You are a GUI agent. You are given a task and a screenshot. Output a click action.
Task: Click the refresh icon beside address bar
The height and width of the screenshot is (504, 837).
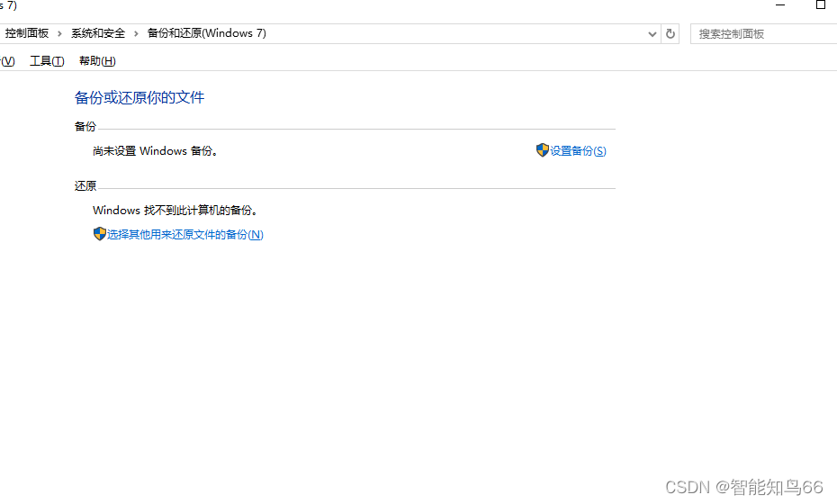(670, 34)
